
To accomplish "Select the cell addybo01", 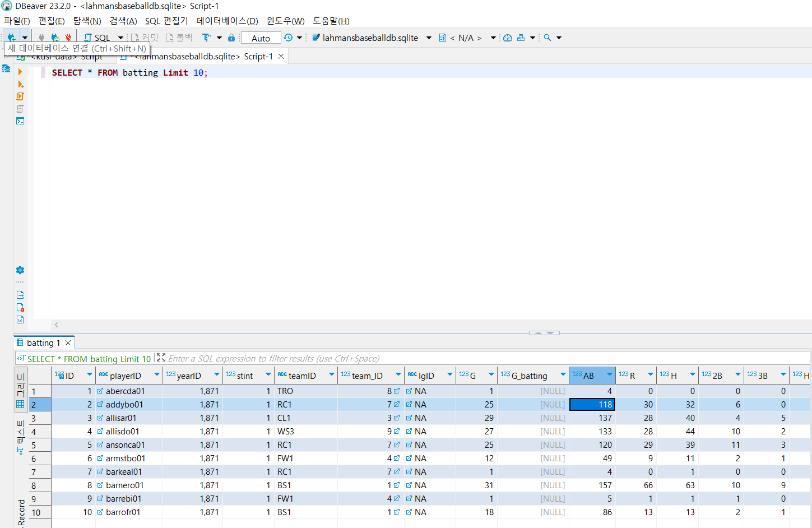I will pyautogui.click(x=129, y=405).
